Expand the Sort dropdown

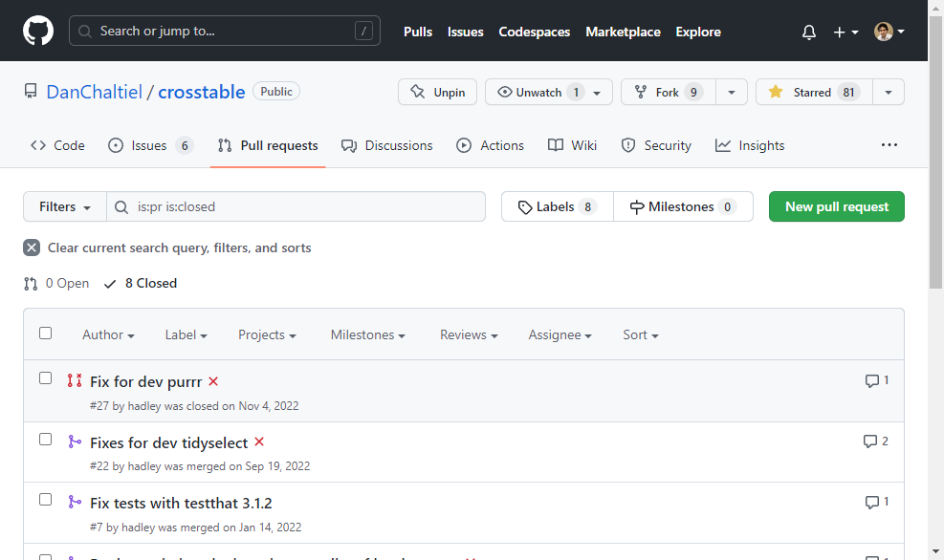click(640, 334)
